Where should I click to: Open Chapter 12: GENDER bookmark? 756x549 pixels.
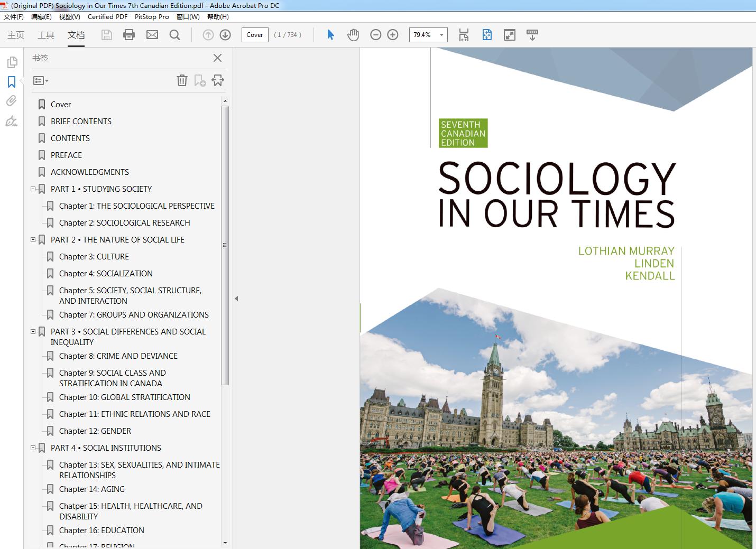[95, 431]
